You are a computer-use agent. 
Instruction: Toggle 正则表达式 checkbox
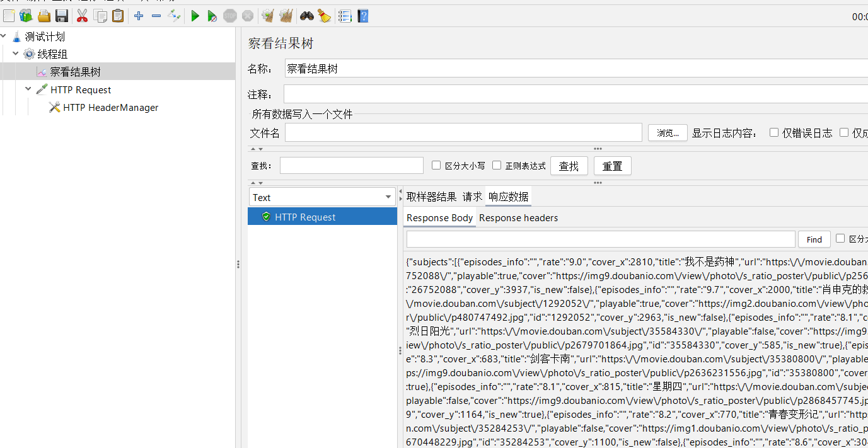[497, 165]
